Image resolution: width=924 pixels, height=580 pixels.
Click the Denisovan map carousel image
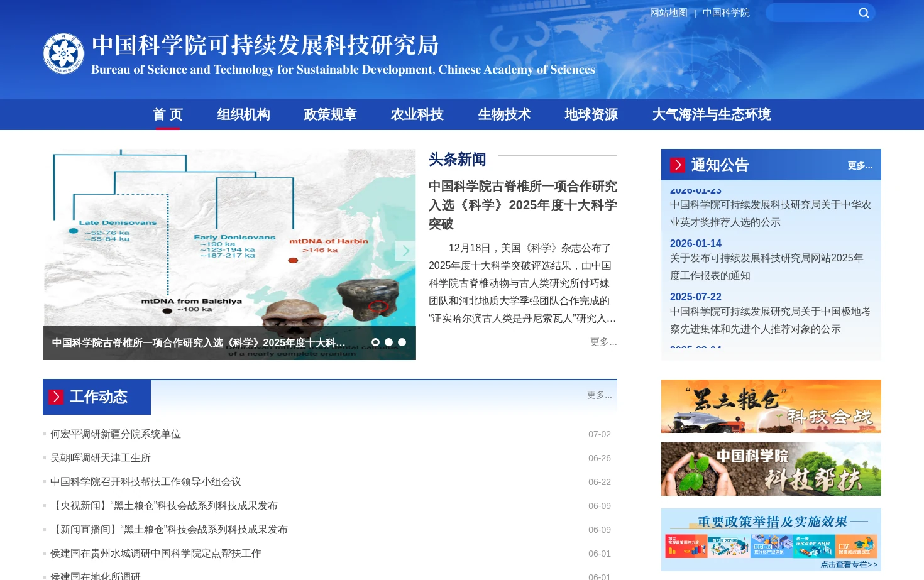[x=229, y=238]
